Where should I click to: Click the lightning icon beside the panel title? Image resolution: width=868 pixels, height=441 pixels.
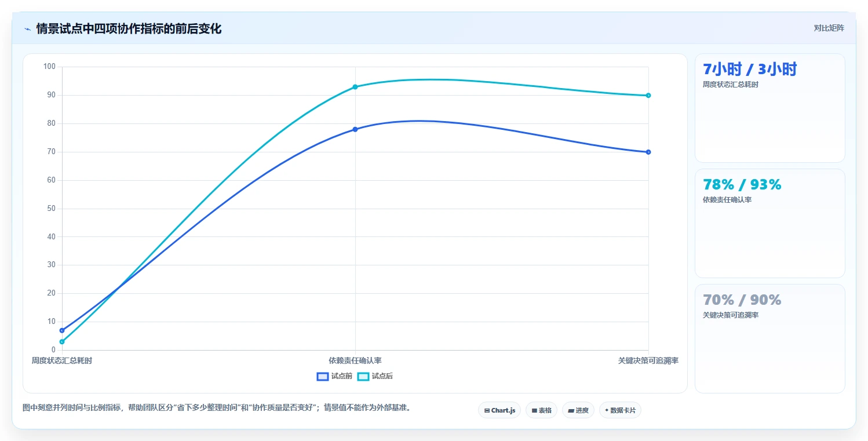click(27, 29)
